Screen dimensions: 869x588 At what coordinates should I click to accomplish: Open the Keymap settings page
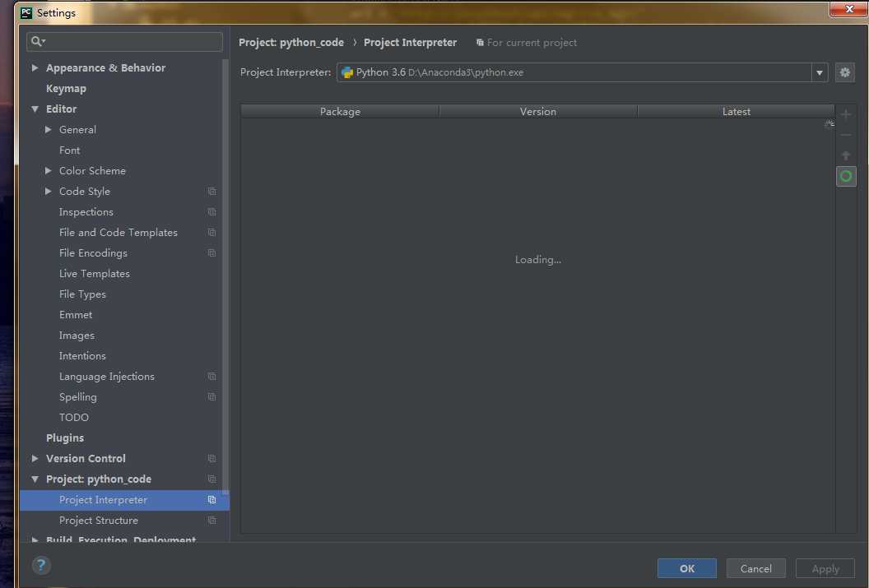click(66, 89)
